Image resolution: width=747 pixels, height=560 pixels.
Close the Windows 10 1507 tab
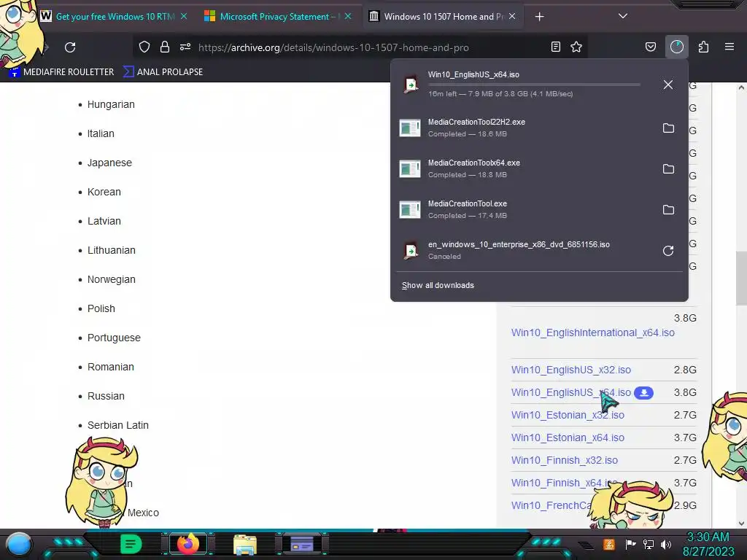[x=512, y=16]
